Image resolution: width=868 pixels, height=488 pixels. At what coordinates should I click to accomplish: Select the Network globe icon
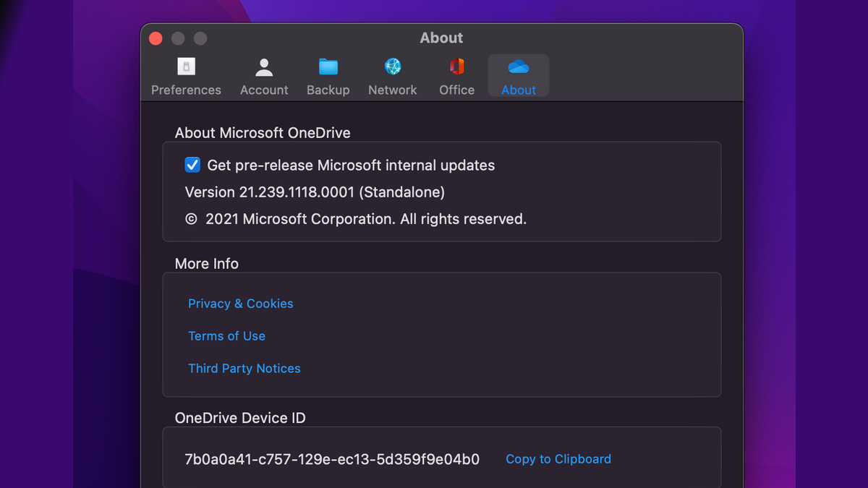click(x=393, y=67)
